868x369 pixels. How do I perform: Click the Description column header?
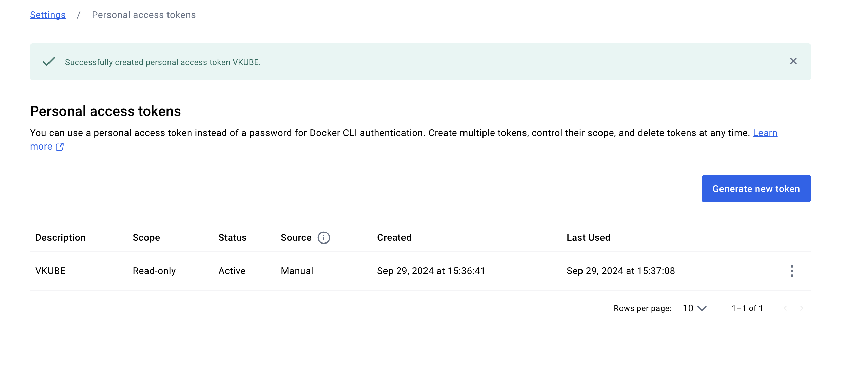[60, 238]
